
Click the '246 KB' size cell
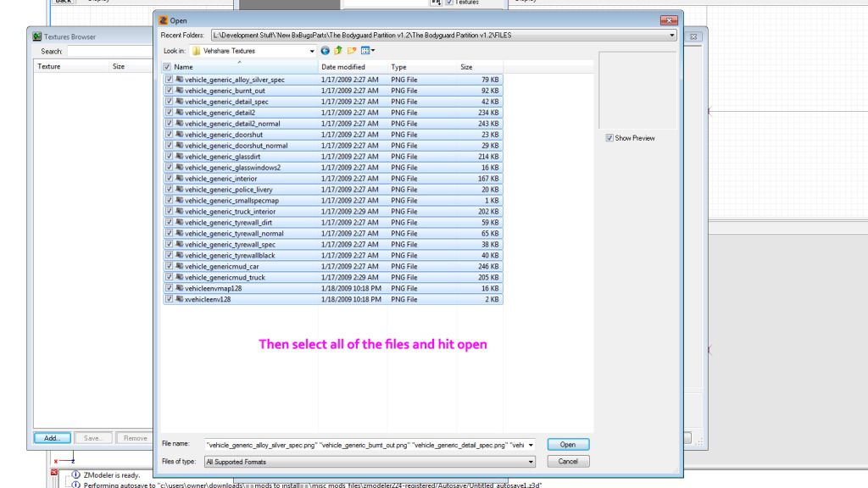(488, 266)
